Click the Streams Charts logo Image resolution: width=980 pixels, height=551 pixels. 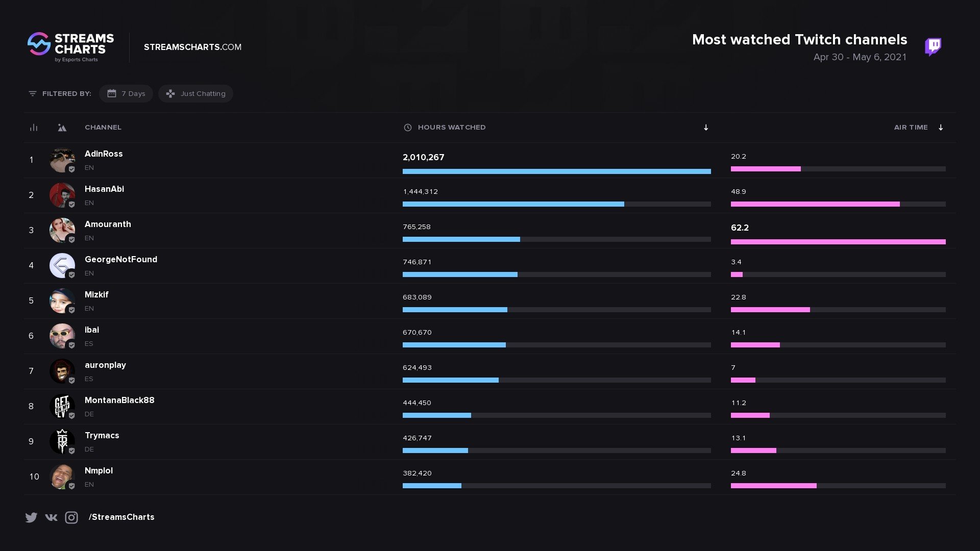pos(70,47)
